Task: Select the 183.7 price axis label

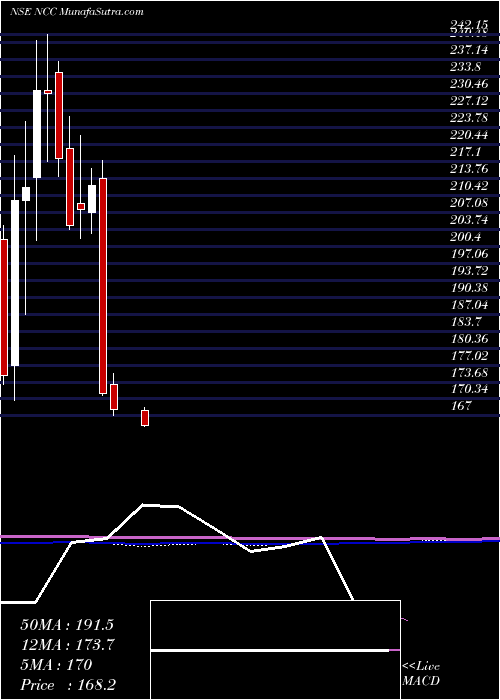Action: pos(466,322)
